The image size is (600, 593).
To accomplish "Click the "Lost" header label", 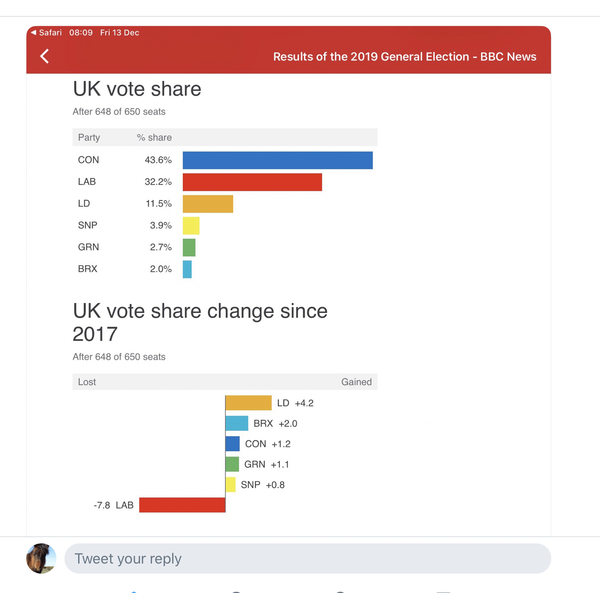I will click(x=87, y=382).
